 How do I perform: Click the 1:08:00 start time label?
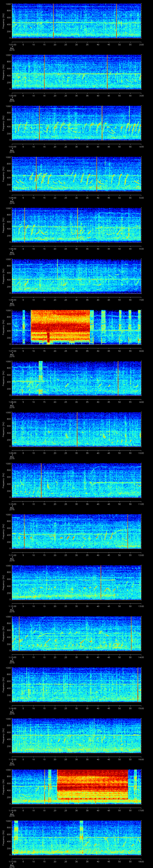click(12, 402)
